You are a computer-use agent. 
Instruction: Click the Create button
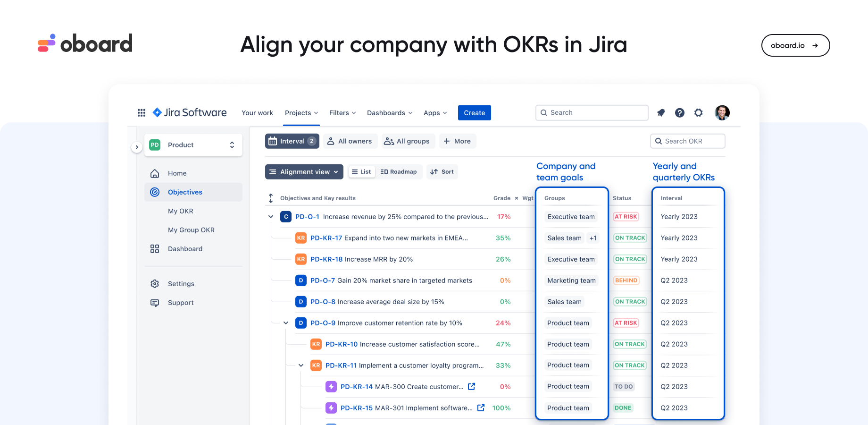[475, 113]
